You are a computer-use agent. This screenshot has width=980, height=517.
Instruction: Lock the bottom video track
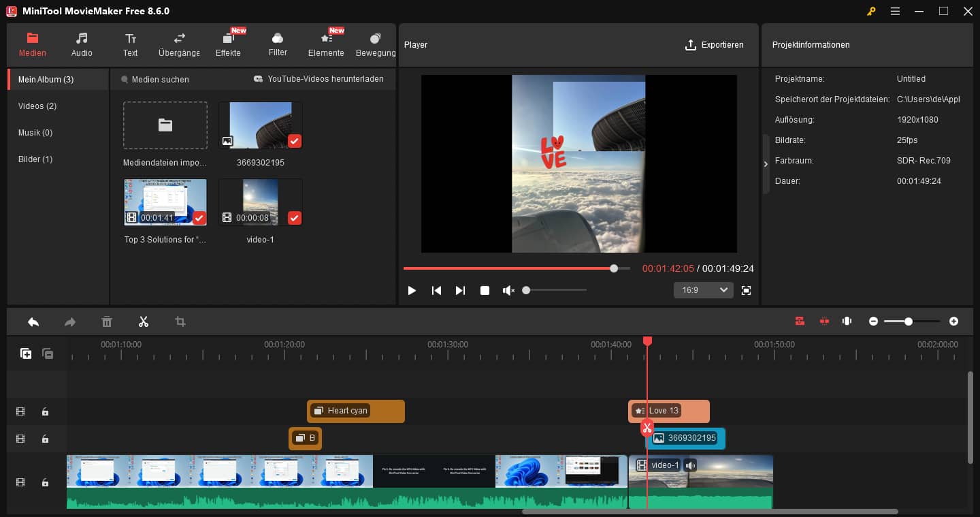(45, 482)
